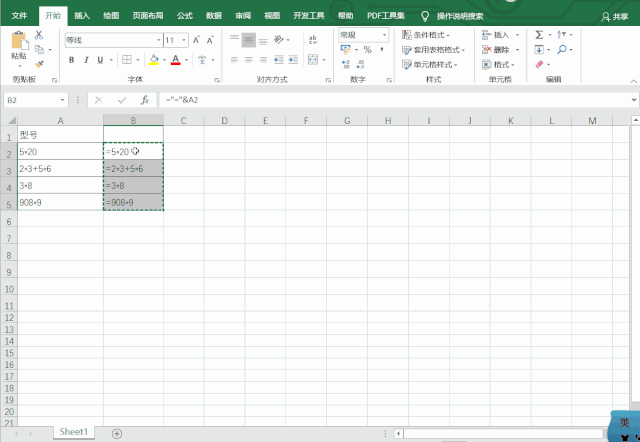Increase indent in alignment group
Image resolution: width=640 pixels, height=442 pixels.
tap(293, 60)
